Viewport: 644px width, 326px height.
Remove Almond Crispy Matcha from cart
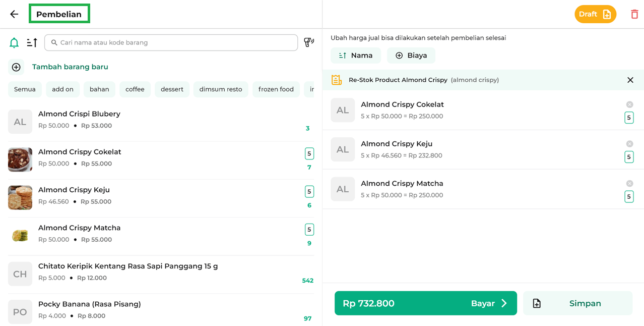[x=629, y=184]
